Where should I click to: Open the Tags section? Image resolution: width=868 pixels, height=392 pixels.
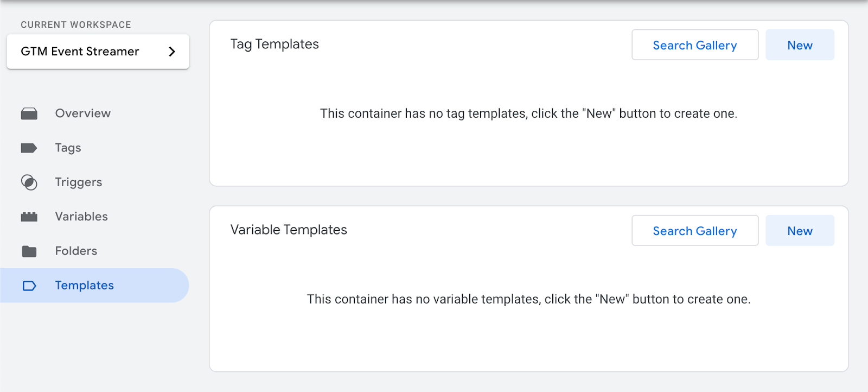[68, 148]
